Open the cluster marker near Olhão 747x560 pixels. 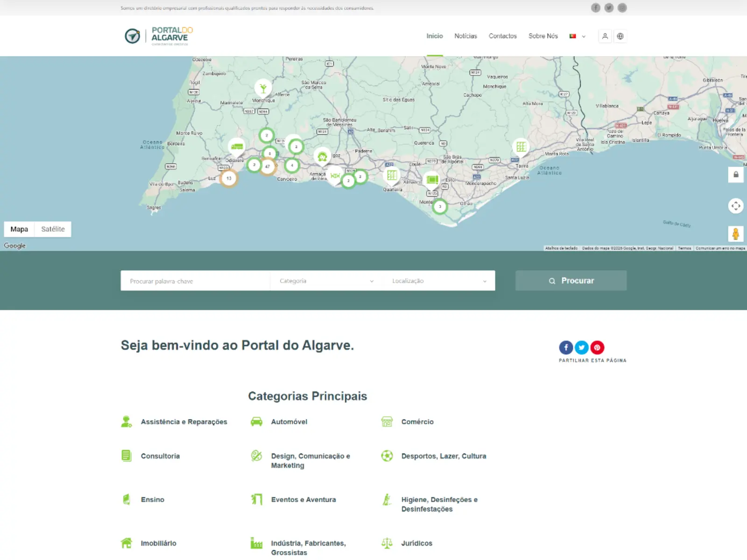coord(440,206)
